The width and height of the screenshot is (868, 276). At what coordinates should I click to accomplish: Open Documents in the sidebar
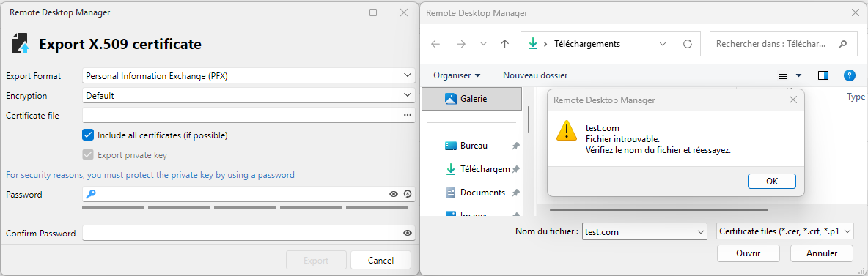point(476,193)
